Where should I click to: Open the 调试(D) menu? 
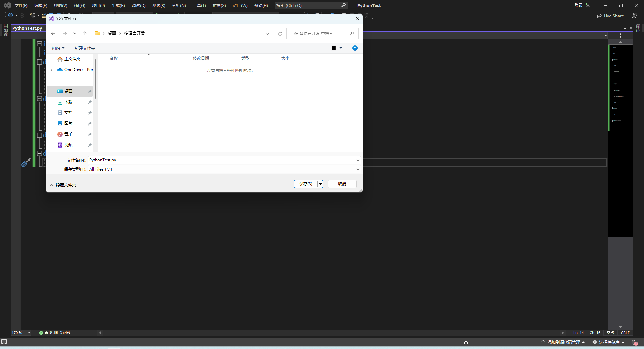tap(139, 5)
